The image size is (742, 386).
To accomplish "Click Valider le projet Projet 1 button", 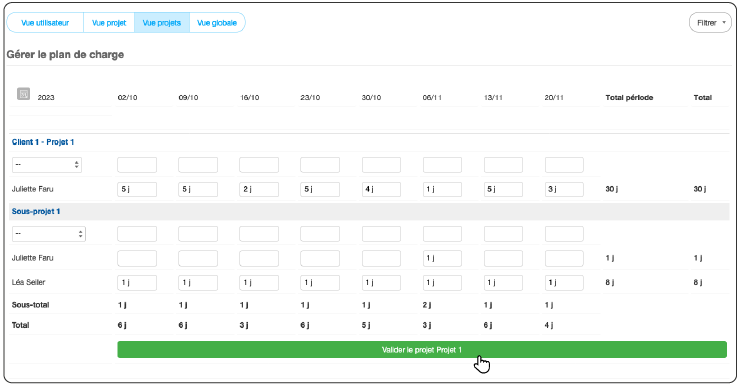I will [422, 350].
